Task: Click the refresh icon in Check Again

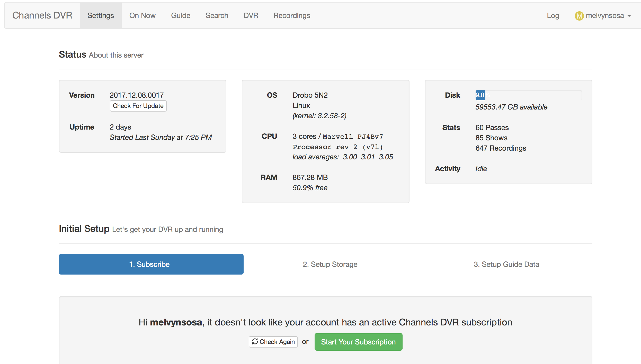Action: (x=255, y=341)
